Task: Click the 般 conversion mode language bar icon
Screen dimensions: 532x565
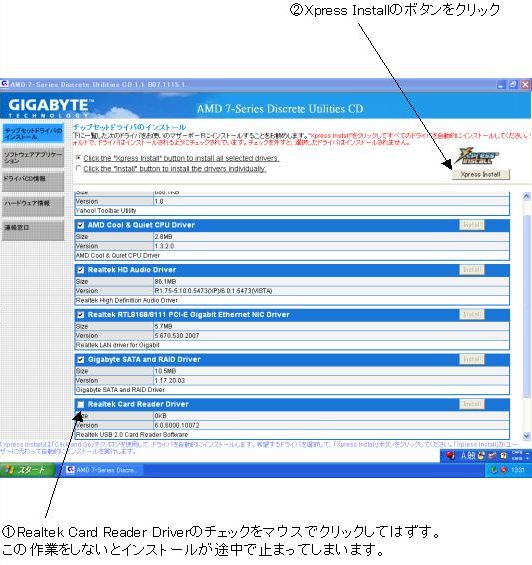Action: coord(471,456)
